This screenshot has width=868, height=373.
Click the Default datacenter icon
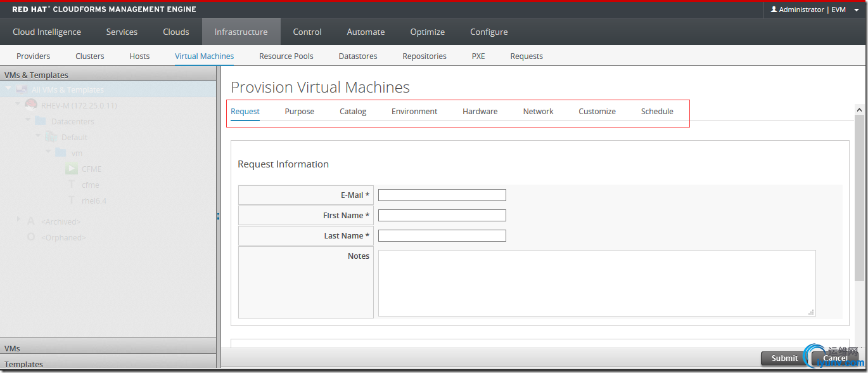[51, 137]
